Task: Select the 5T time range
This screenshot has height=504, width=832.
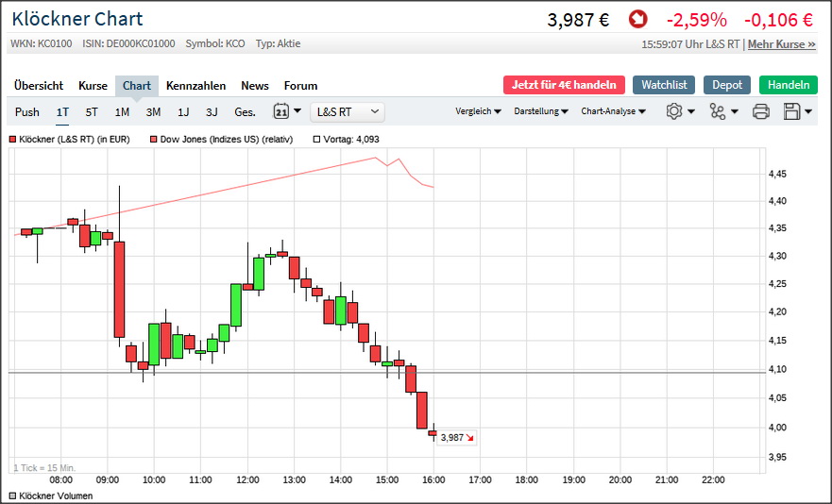Action: click(92, 112)
